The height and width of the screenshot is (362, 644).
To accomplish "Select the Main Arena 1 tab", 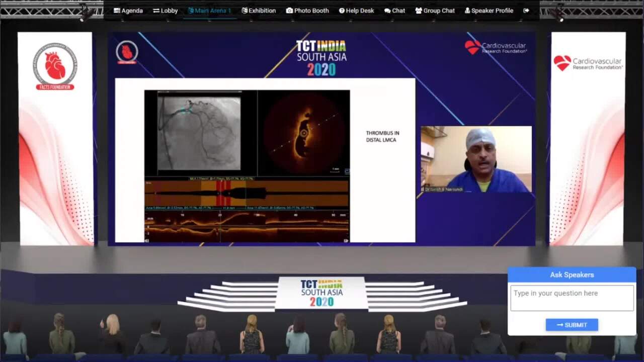I will (x=209, y=11).
